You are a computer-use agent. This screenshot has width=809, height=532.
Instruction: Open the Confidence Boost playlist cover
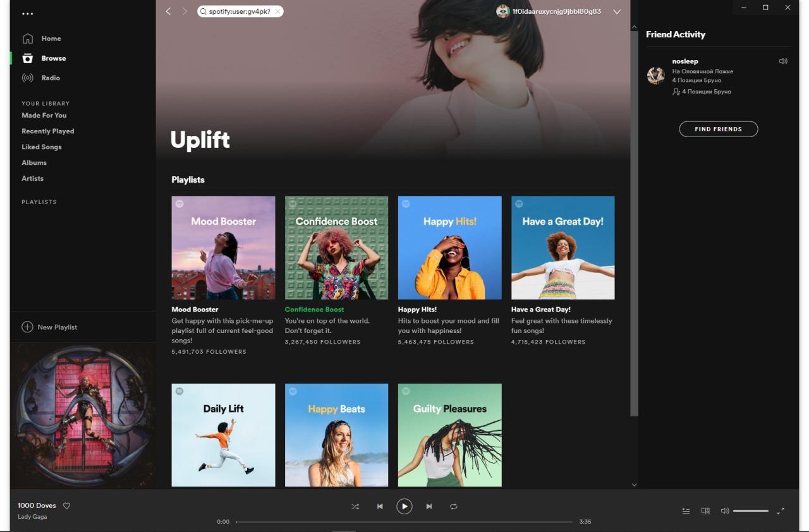(336, 248)
